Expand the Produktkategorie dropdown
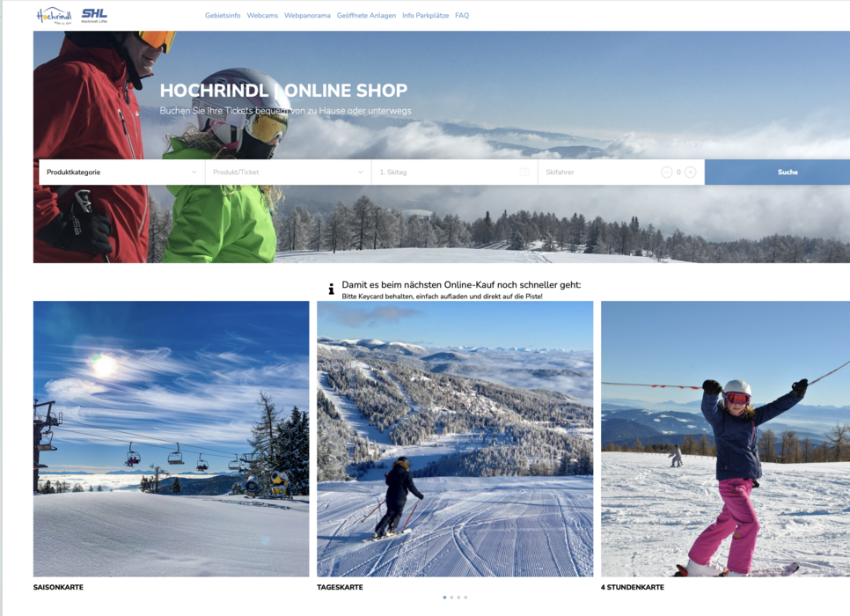Viewport: 850px width, 616px height. [x=122, y=172]
